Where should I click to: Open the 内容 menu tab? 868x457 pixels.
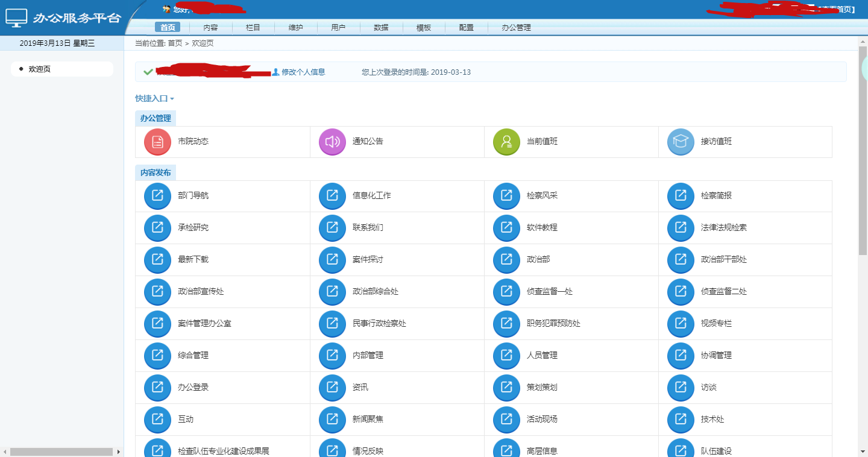(210, 28)
